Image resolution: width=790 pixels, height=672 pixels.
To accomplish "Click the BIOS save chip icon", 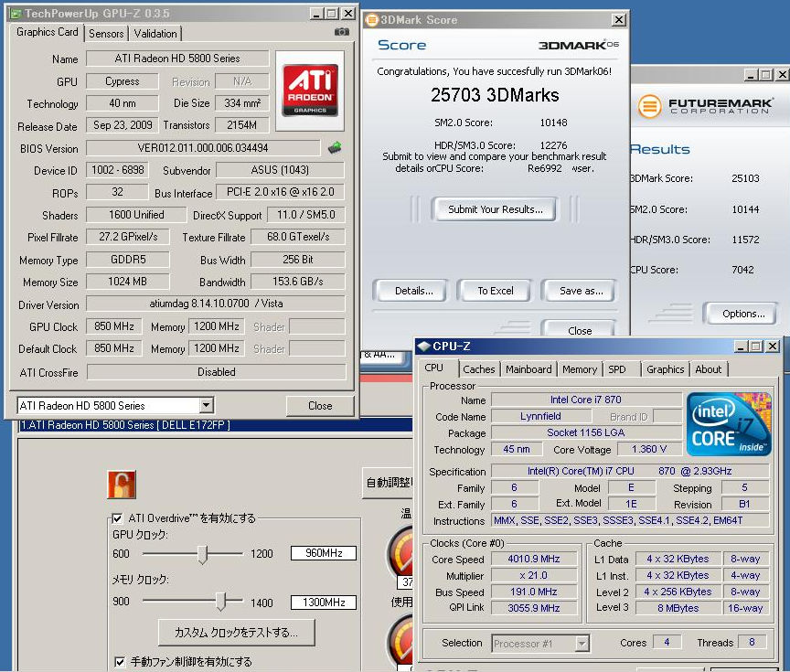I will (x=335, y=148).
